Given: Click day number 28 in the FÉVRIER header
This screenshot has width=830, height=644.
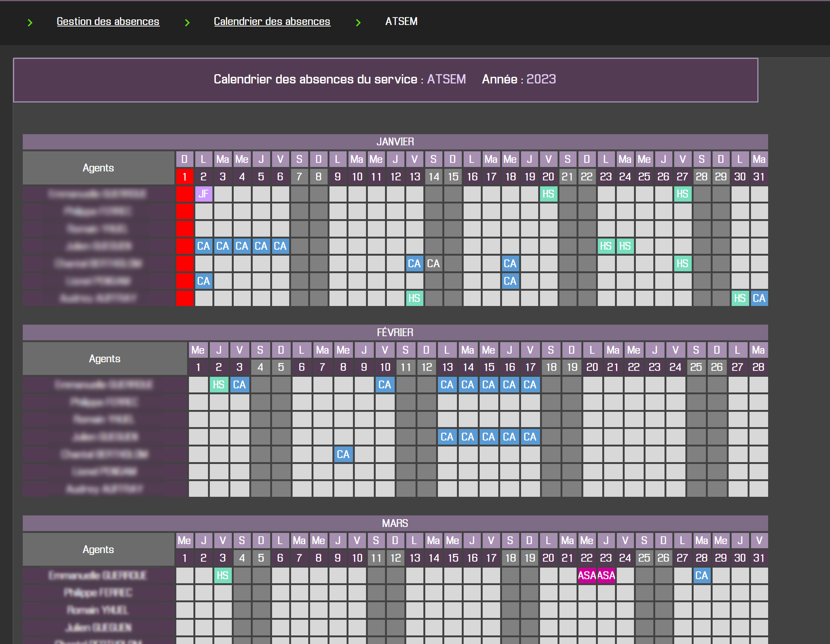Looking at the screenshot, I should [758, 367].
